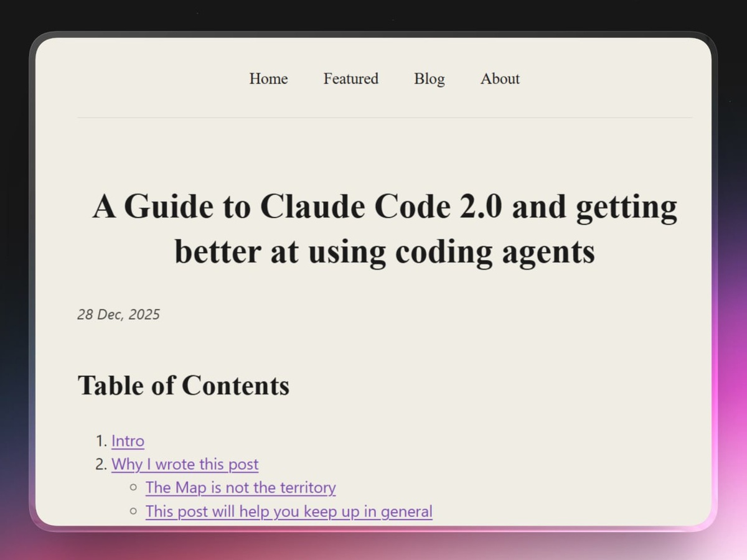Go to the Featured page
The image size is (747, 560).
350,79
